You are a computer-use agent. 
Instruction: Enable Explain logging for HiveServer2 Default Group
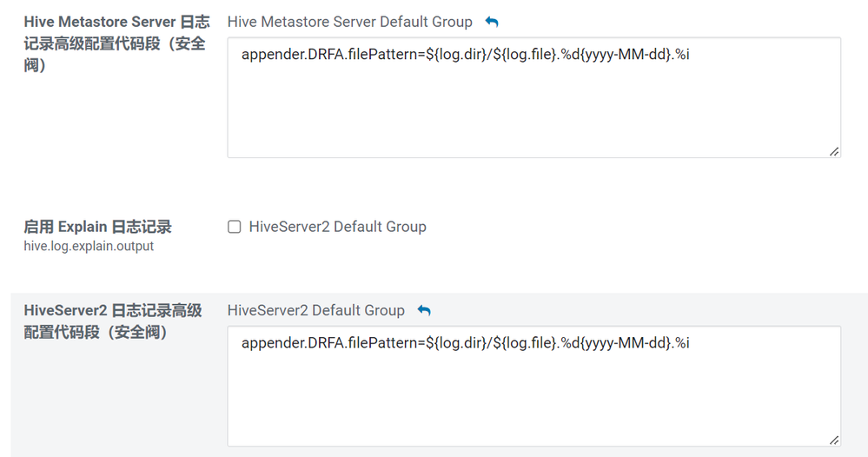(235, 227)
